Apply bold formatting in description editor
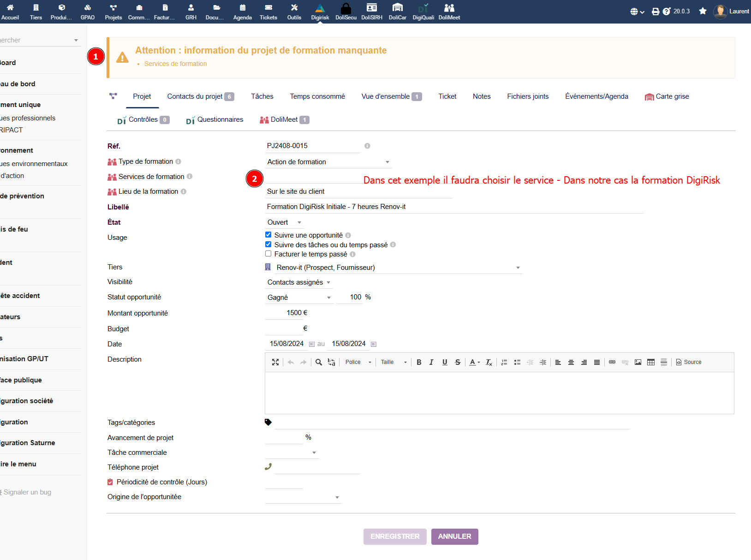 pos(419,362)
